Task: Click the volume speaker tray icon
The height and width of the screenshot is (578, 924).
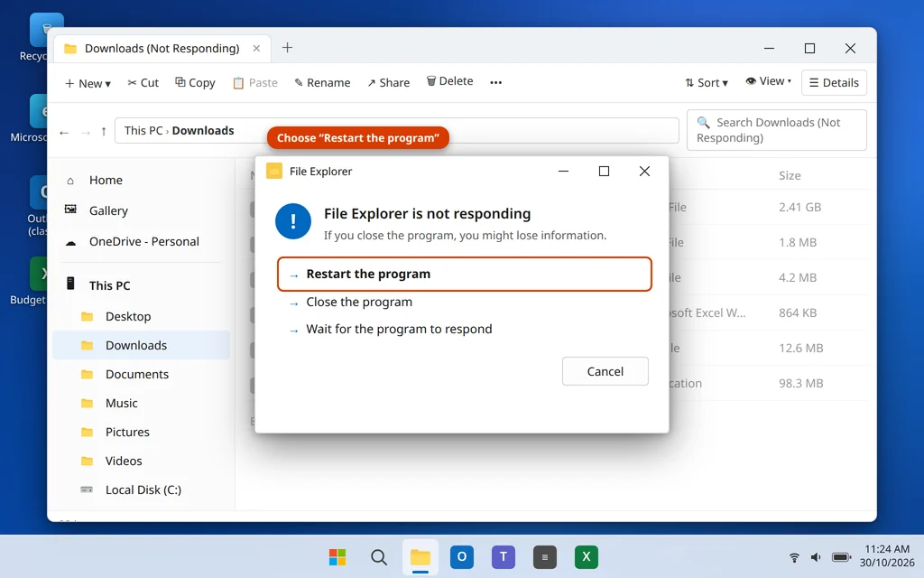Action: coord(816,557)
